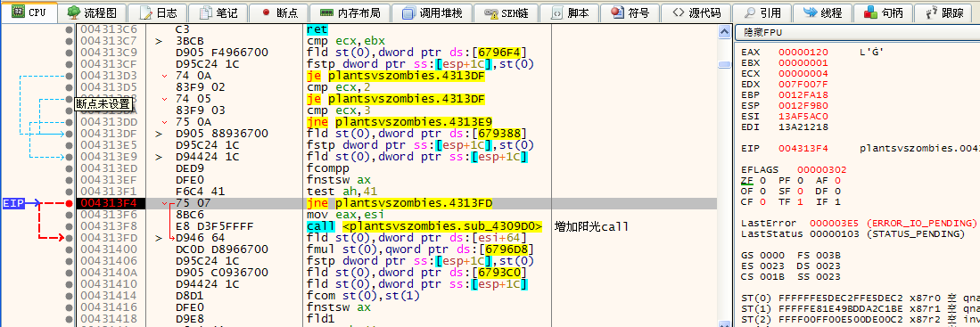Screen dimensions: 980x327
Task: Toggle breakpoint dot at address 004313F8
Action: [x=69, y=226]
